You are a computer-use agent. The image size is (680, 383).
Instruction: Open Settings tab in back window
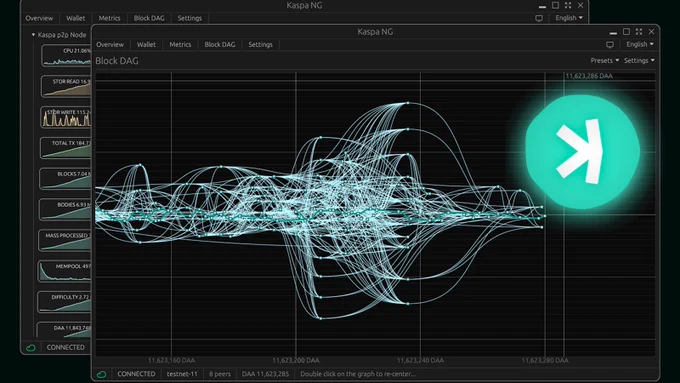click(190, 18)
